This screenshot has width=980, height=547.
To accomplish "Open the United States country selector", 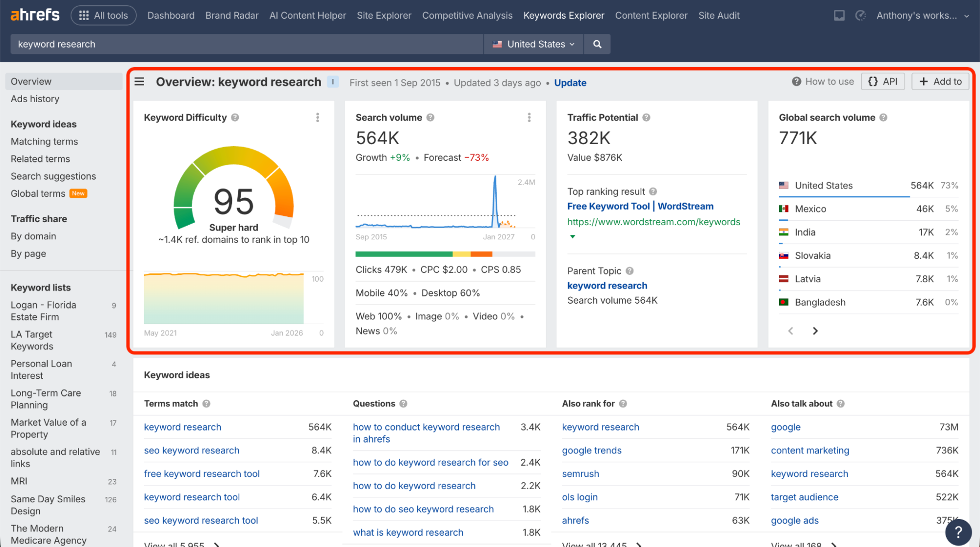I will pyautogui.click(x=533, y=44).
